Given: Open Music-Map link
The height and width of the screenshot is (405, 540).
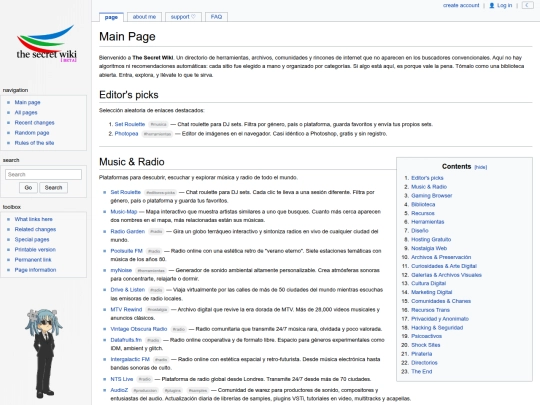Looking at the screenshot, I should coord(124,211).
